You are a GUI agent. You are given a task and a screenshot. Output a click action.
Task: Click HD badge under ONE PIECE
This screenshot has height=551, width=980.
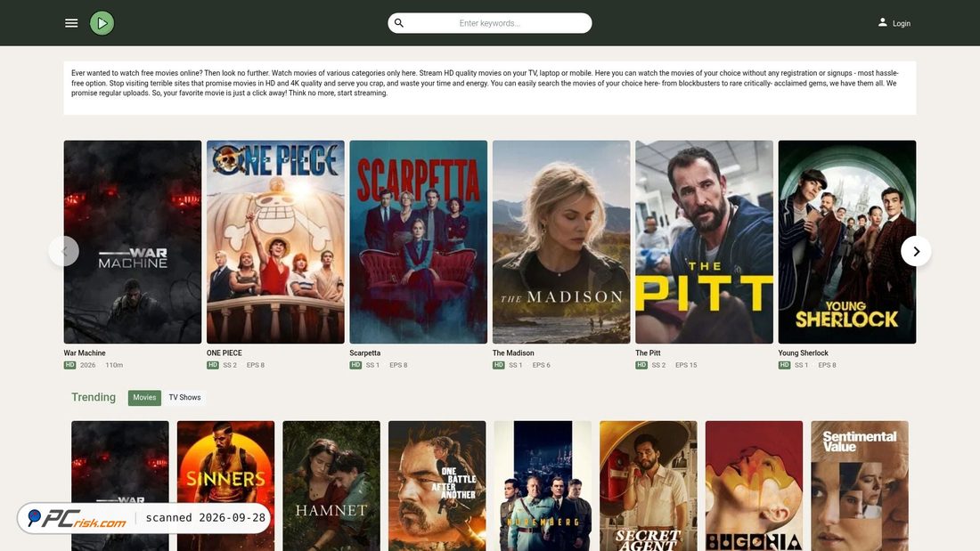[213, 365]
